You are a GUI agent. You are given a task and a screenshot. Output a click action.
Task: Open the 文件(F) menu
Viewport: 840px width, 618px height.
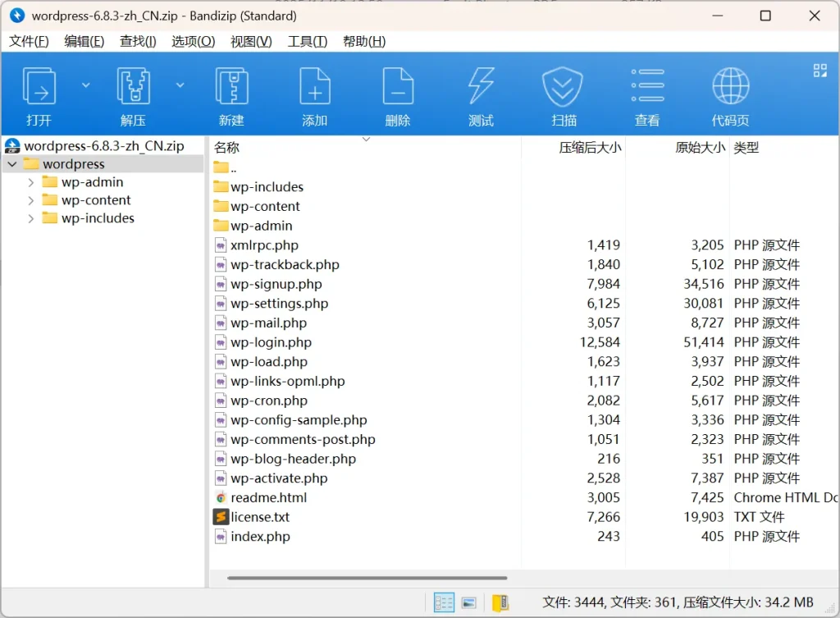(x=29, y=41)
